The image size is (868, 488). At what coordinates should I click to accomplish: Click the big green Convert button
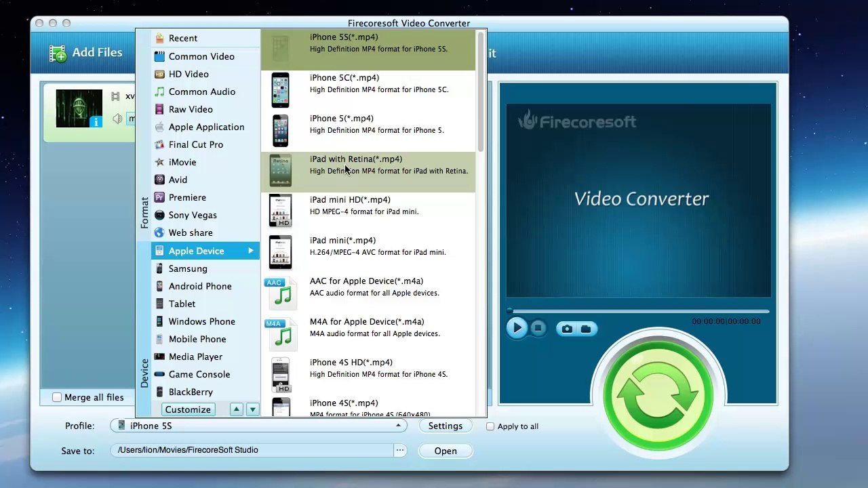click(x=658, y=396)
